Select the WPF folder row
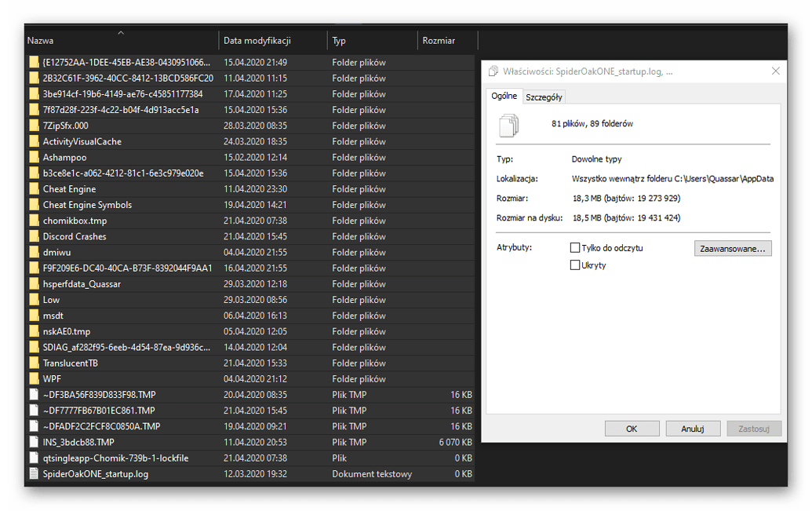This screenshot has width=812, height=511. 118,378
